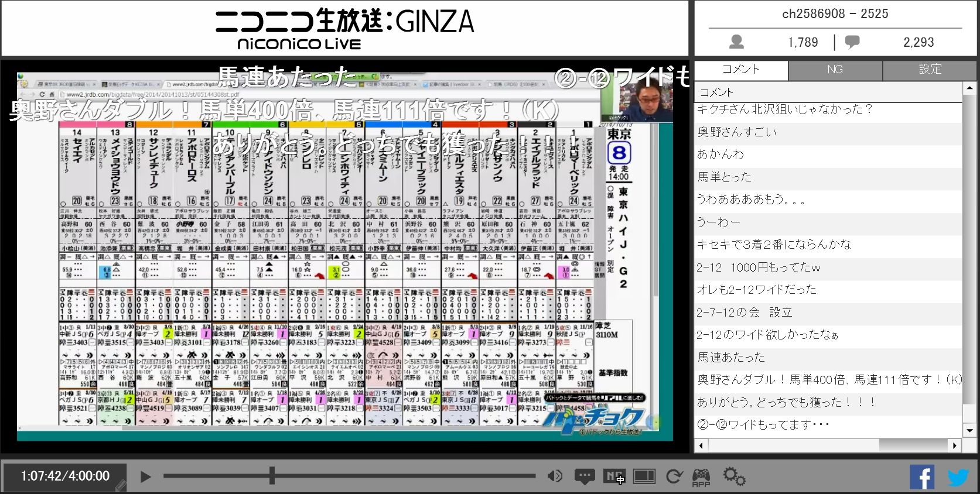Click the channel title ch2586908 - 2525
Image resolution: width=980 pixels, height=494 pixels.
pos(835,14)
